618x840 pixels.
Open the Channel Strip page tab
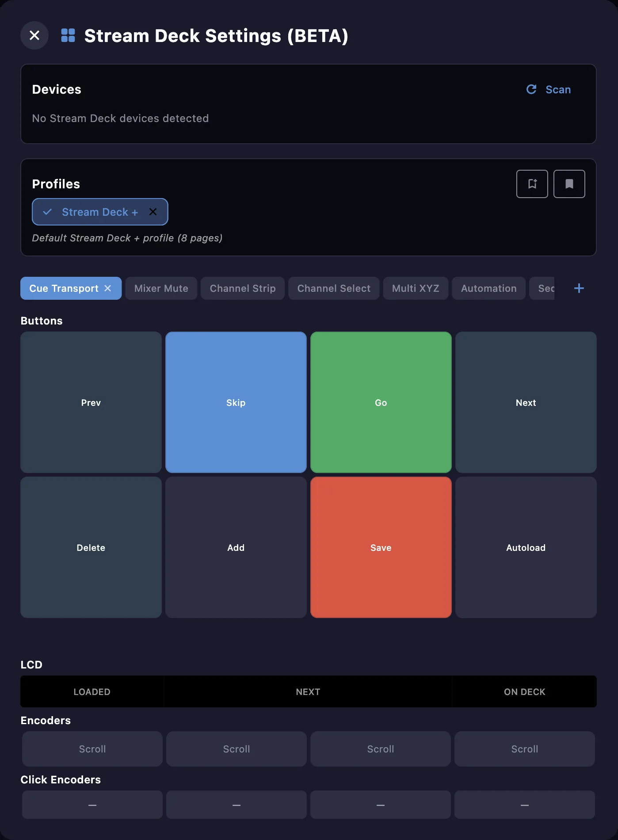tap(243, 288)
